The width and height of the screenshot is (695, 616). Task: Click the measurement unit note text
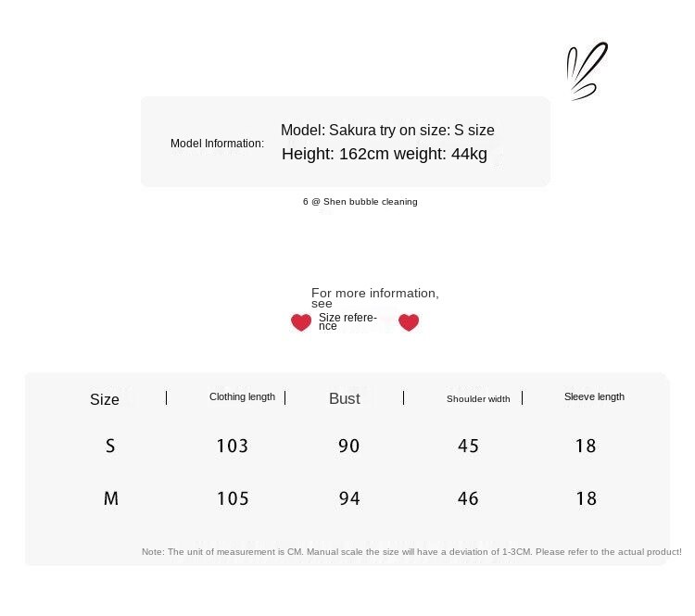411,552
